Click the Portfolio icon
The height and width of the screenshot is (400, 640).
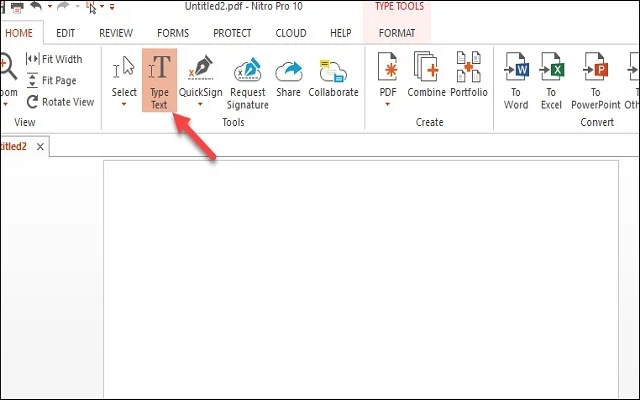469,66
